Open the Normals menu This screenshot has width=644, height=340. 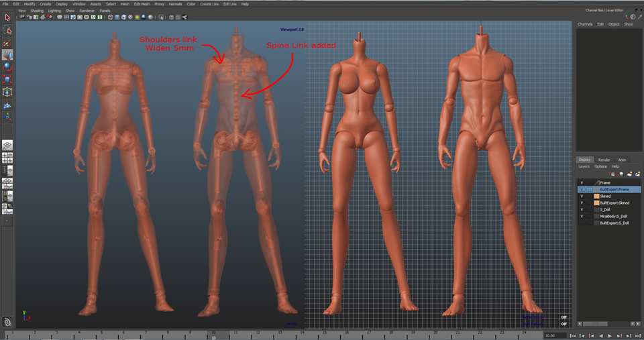click(x=175, y=4)
